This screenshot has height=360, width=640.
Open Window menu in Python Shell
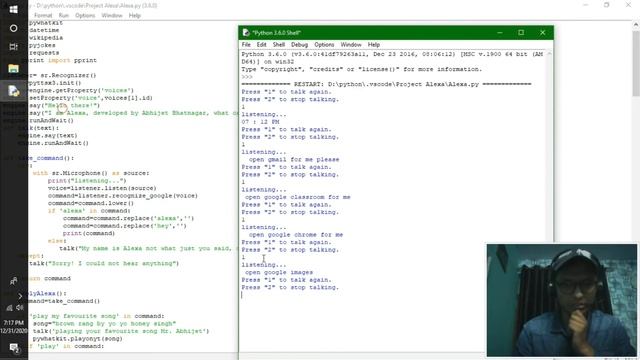(x=351, y=44)
